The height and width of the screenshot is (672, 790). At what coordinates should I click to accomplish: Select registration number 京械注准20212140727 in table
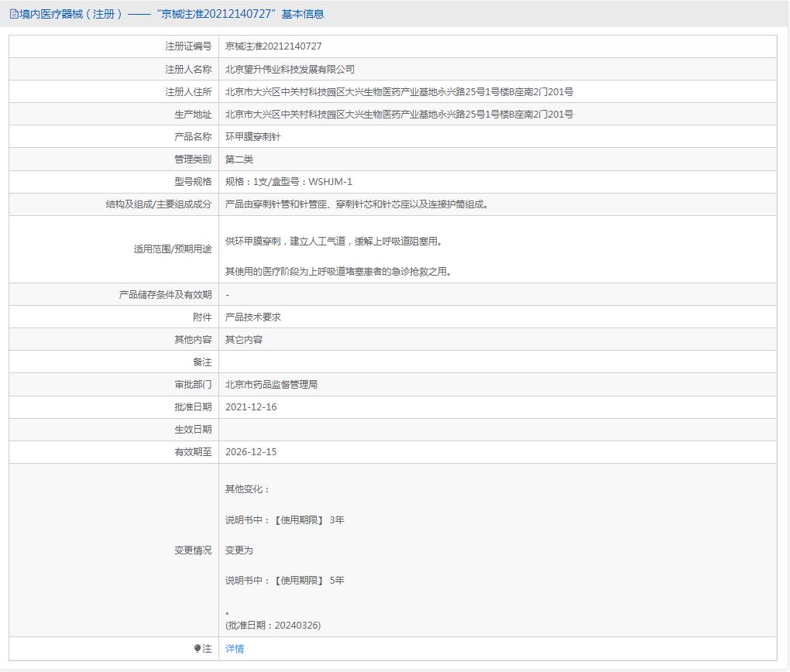click(x=273, y=46)
